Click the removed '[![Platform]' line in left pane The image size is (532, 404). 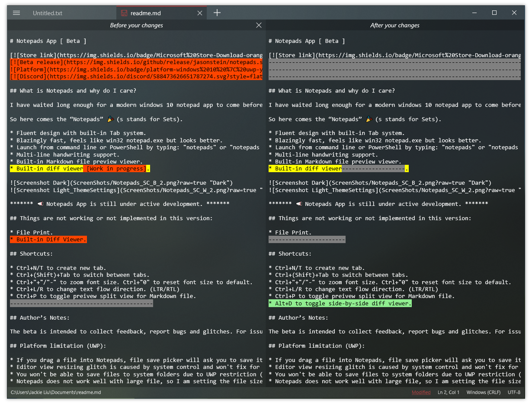tap(136, 70)
